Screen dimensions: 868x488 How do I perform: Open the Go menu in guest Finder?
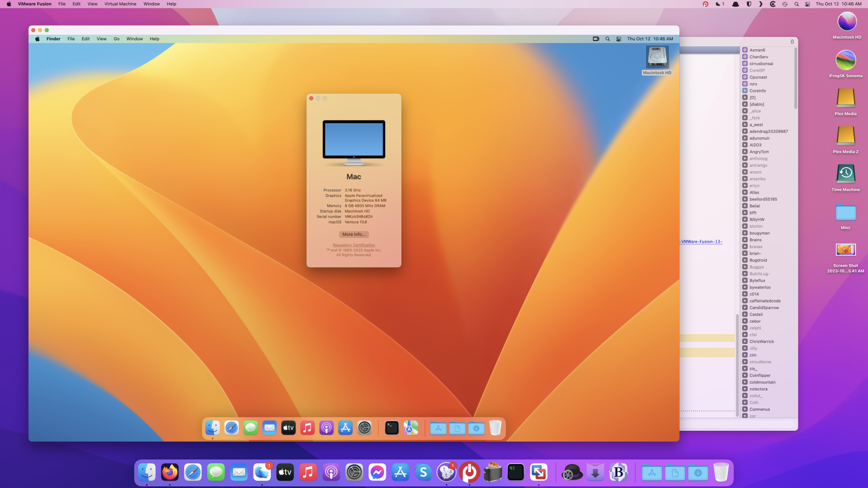(116, 39)
